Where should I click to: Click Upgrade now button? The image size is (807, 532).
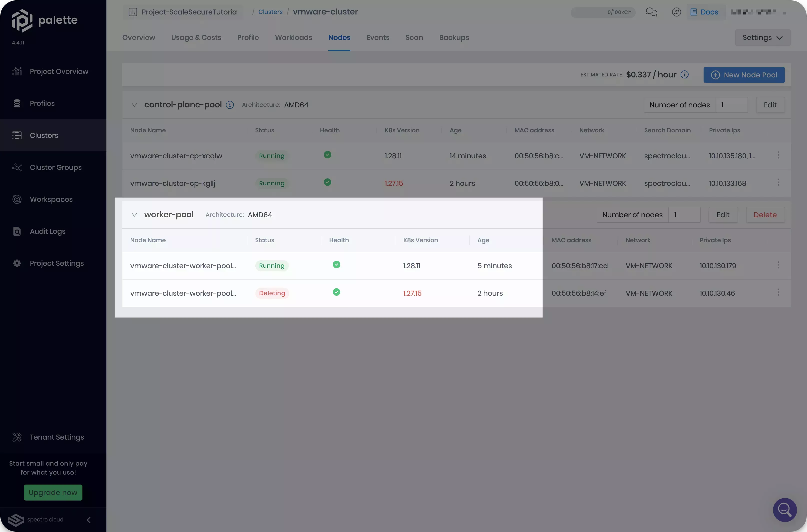pyautogui.click(x=53, y=492)
